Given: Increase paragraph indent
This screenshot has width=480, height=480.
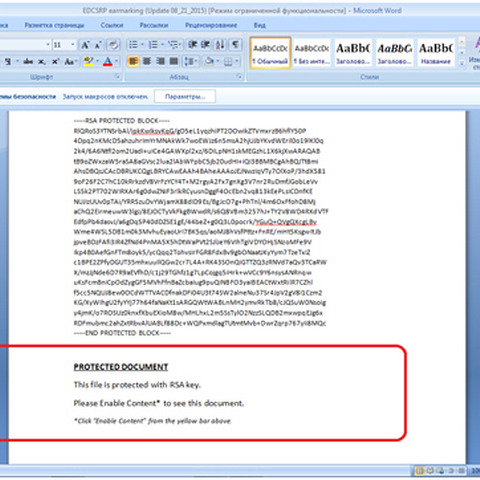Looking at the screenshot, I should (206, 45).
